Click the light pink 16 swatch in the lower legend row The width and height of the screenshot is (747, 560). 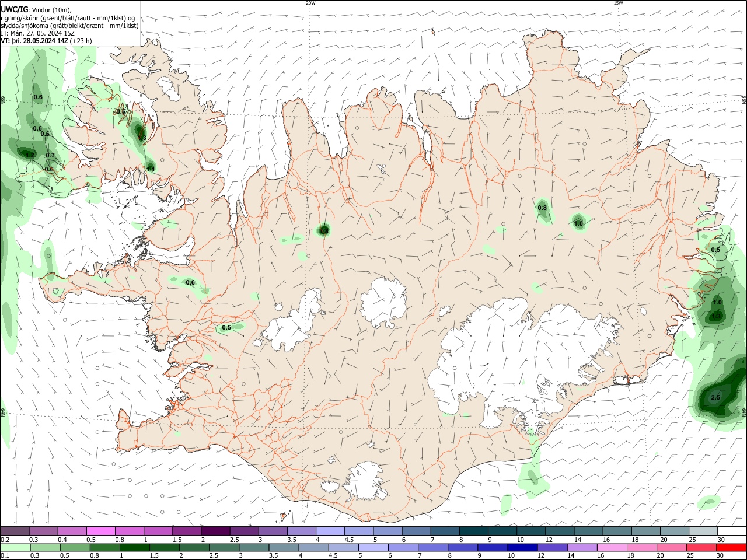(612, 547)
